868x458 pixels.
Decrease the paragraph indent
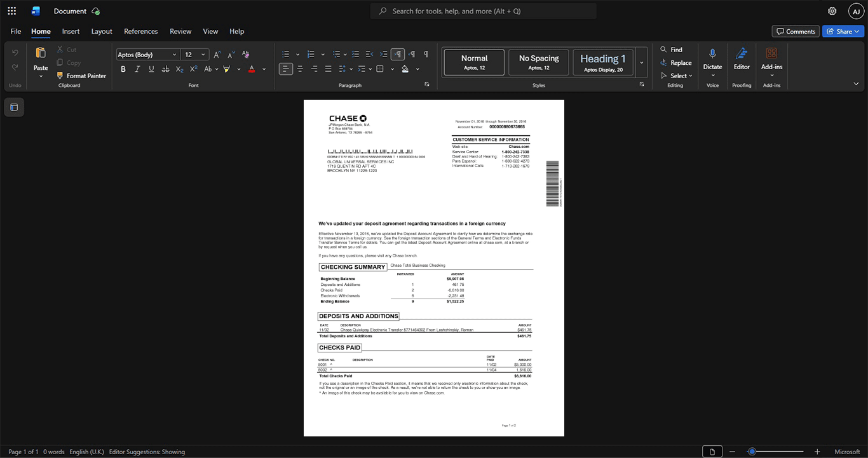tap(370, 55)
